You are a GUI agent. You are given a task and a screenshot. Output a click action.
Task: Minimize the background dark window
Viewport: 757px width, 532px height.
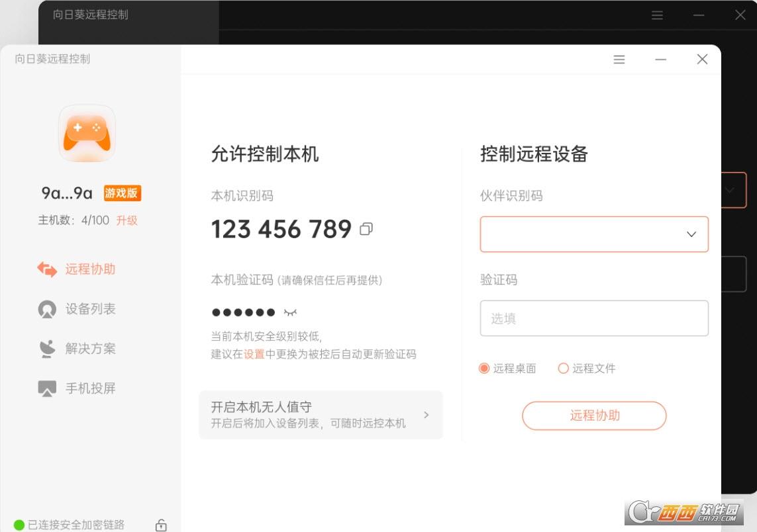[x=699, y=15]
